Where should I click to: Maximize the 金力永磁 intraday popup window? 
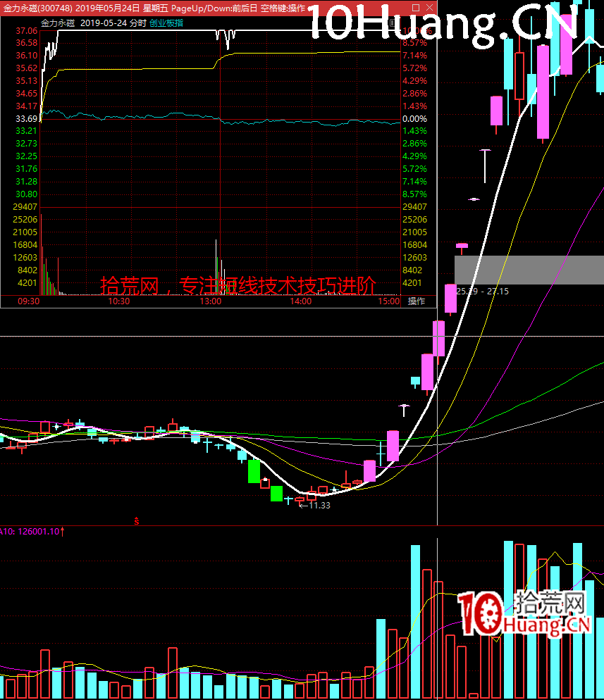[x=416, y=8]
